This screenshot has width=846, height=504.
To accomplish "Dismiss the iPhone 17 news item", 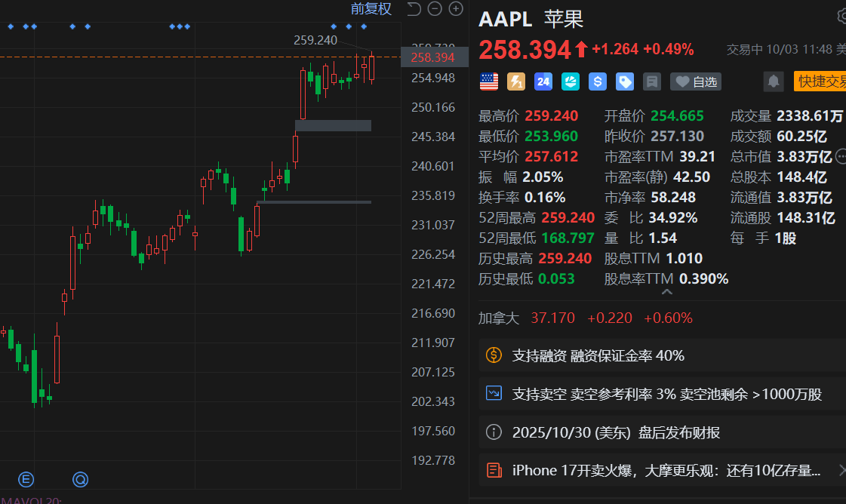I will [x=841, y=471].
